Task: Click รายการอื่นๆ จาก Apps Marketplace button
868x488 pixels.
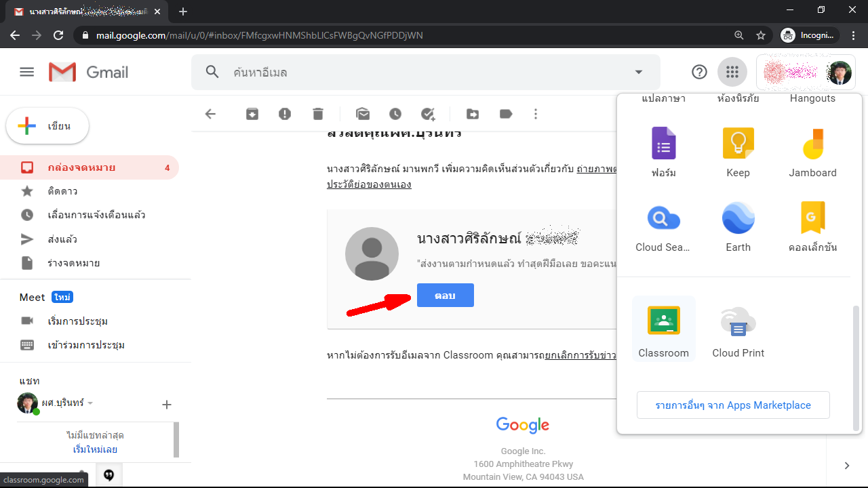Action: [733, 405]
